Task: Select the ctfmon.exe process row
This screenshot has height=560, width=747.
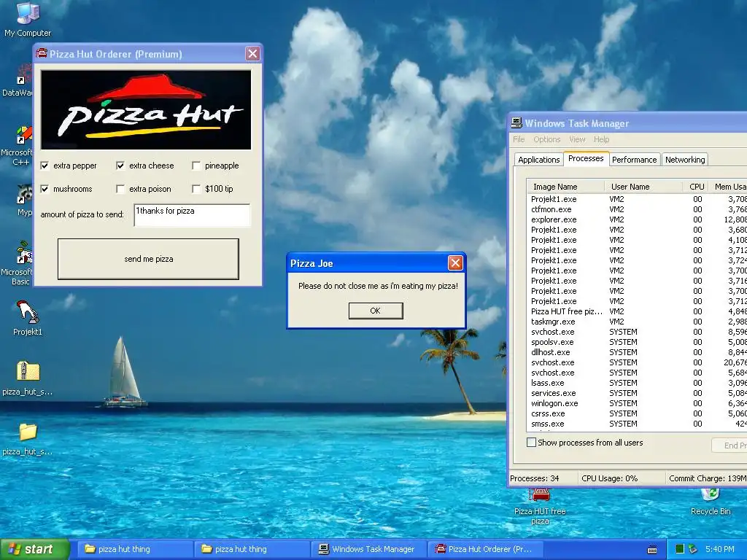Action: pyautogui.click(x=637, y=209)
